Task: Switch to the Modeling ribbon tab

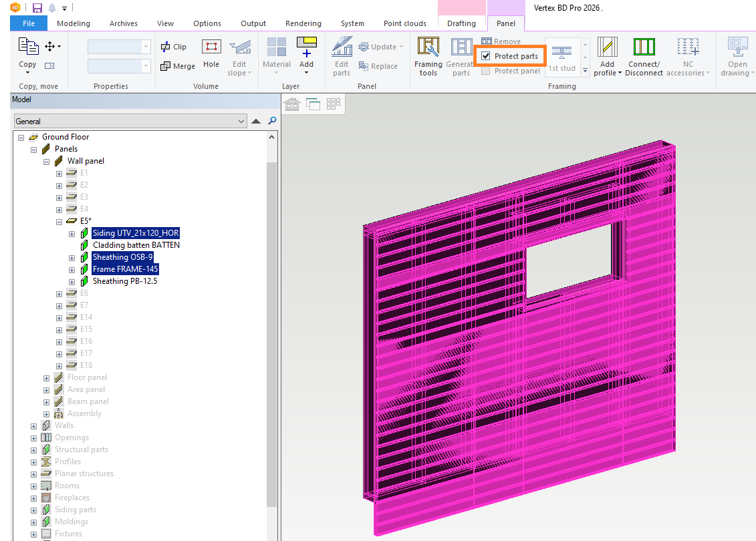Action: [74, 23]
